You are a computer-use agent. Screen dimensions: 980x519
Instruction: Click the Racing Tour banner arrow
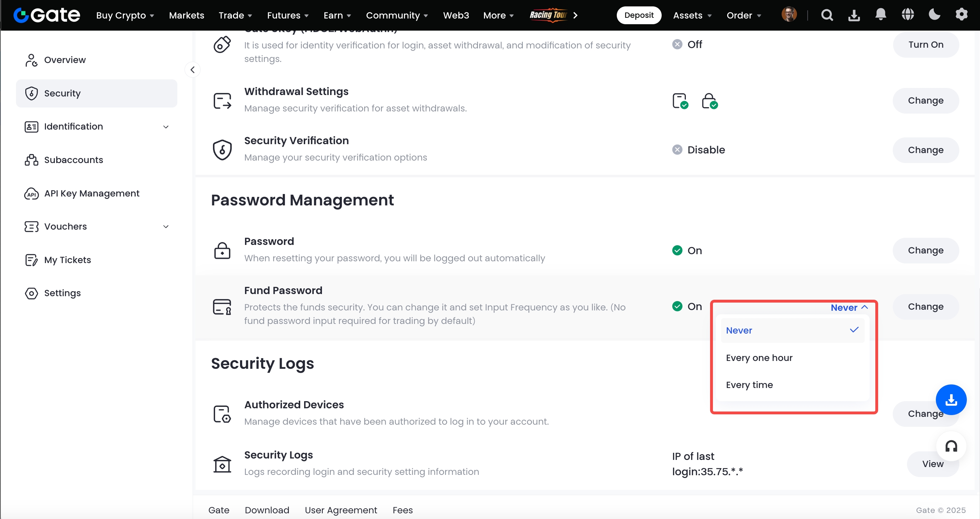[x=575, y=15]
